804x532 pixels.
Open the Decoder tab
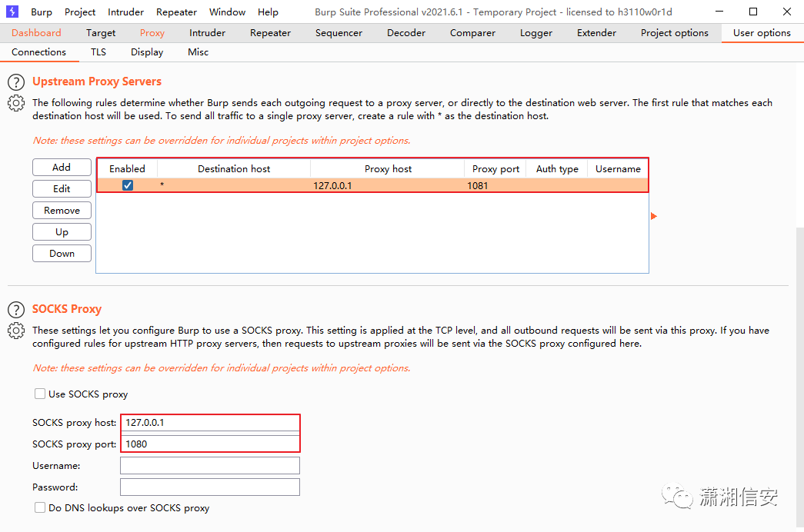coord(406,33)
